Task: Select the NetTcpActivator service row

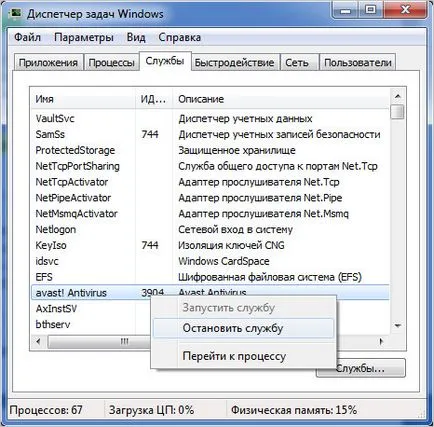Action: (x=210, y=182)
